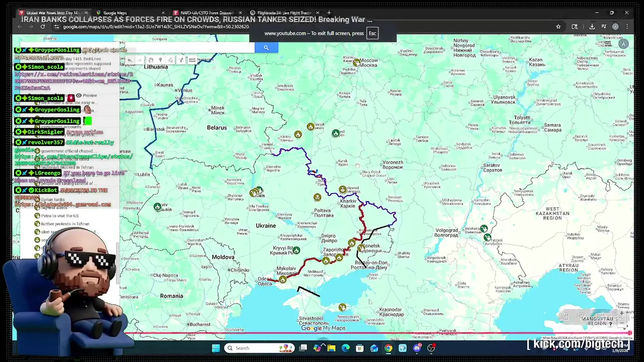
Task: Bookmark page with the star icon
Action: [558, 27]
